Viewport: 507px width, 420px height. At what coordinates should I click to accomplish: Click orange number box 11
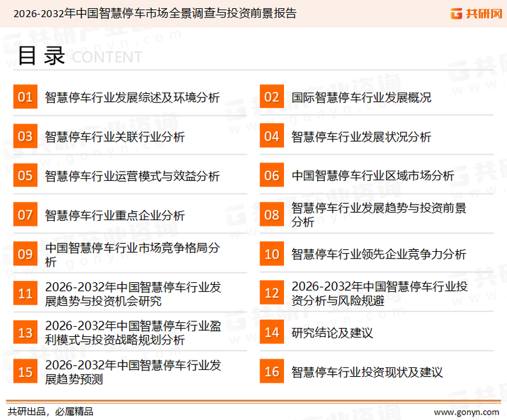[25, 293]
